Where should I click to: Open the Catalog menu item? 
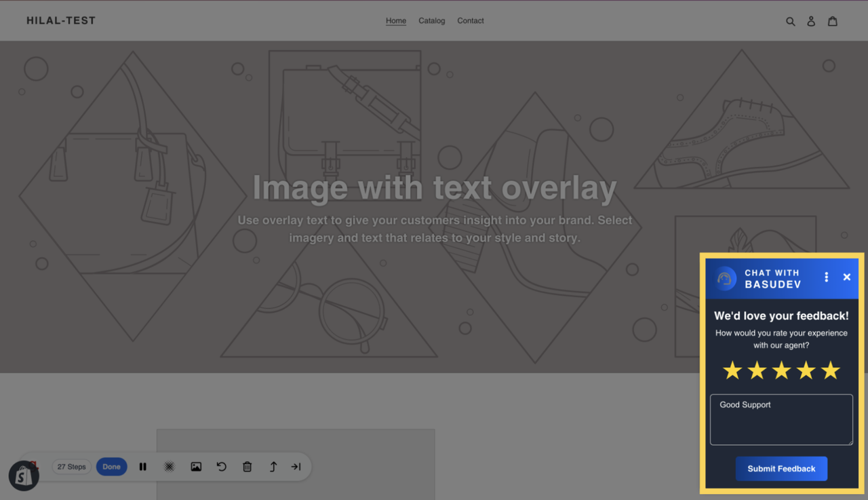(x=432, y=21)
